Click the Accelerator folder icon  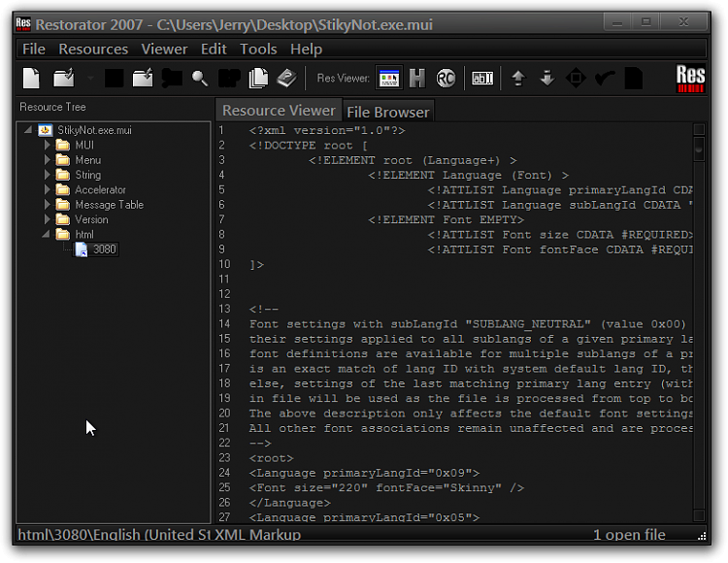click(63, 189)
